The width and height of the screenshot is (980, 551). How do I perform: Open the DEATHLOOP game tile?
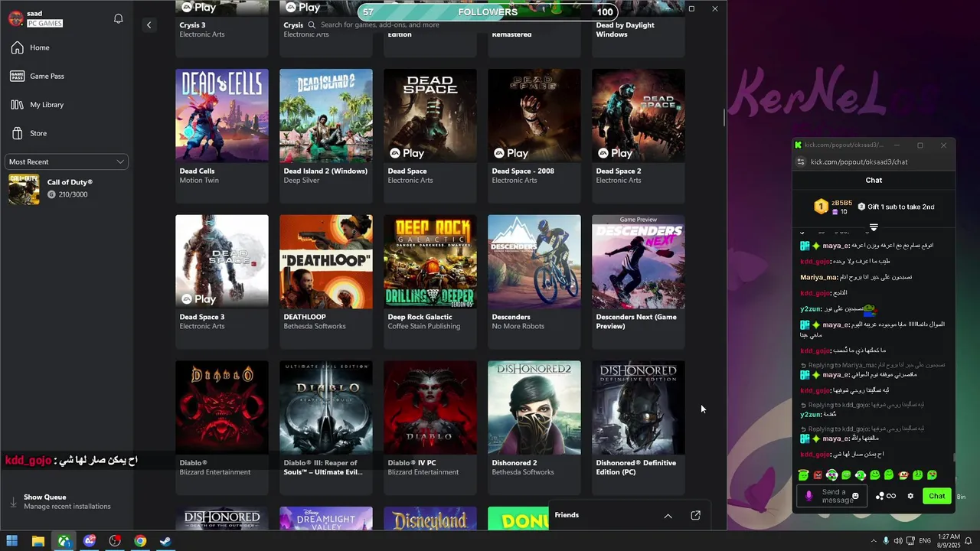click(x=326, y=281)
